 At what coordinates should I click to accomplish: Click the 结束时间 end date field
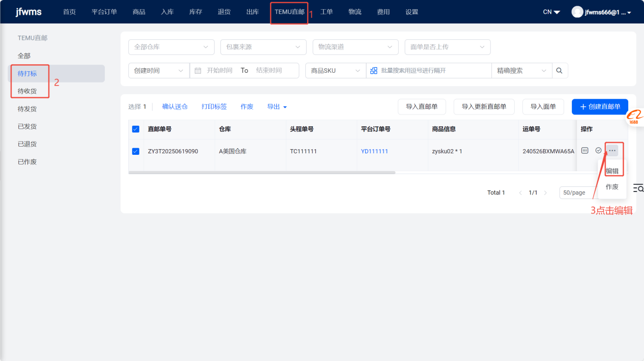(269, 71)
